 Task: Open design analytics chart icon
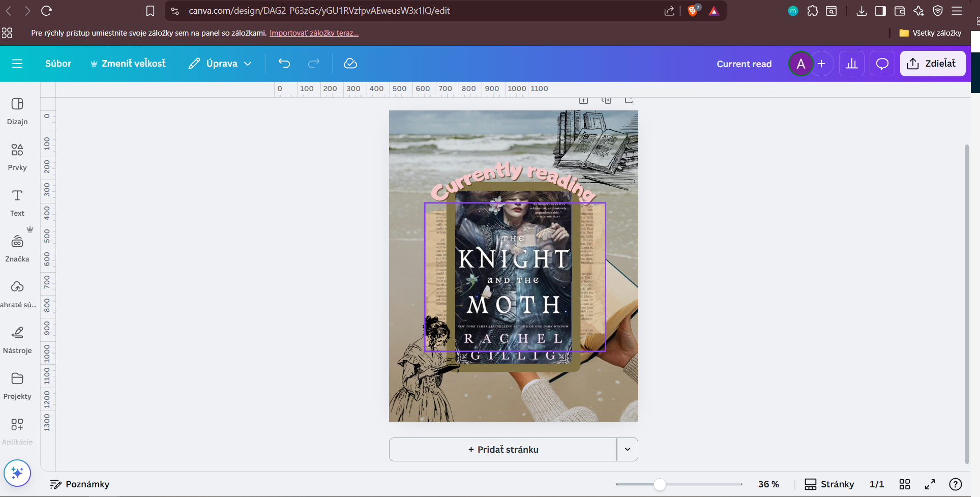pyautogui.click(x=852, y=64)
